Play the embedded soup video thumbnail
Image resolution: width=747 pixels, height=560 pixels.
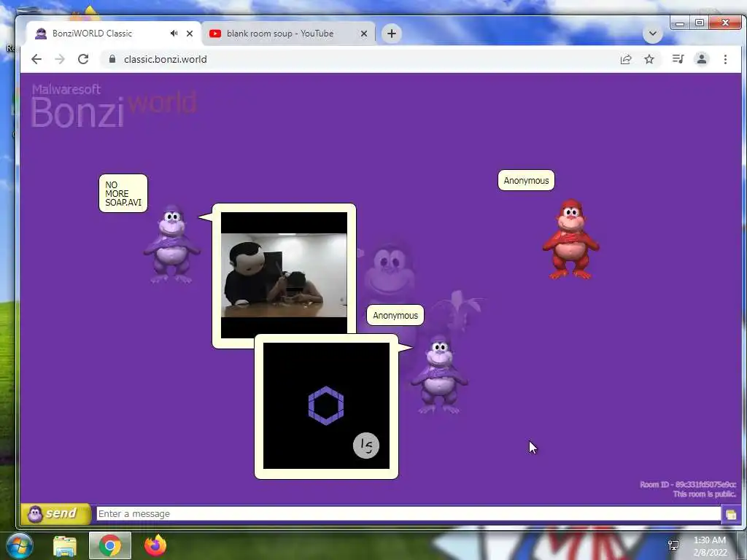tap(284, 275)
